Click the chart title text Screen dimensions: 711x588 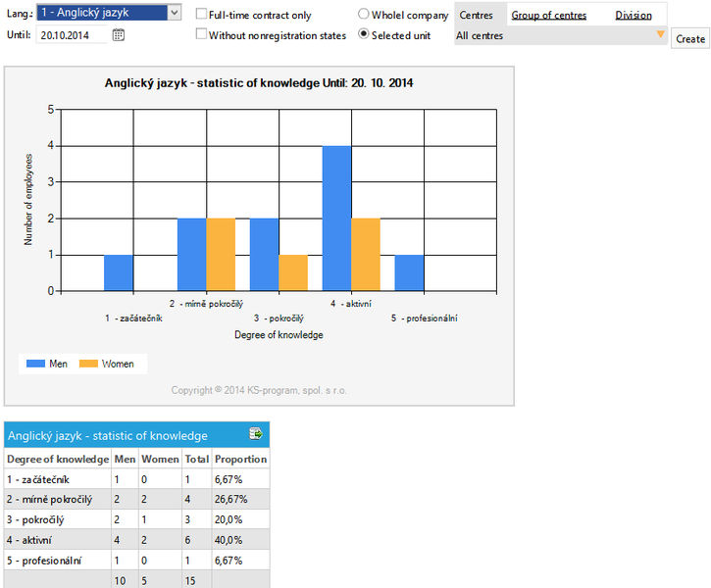click(259, 83)
